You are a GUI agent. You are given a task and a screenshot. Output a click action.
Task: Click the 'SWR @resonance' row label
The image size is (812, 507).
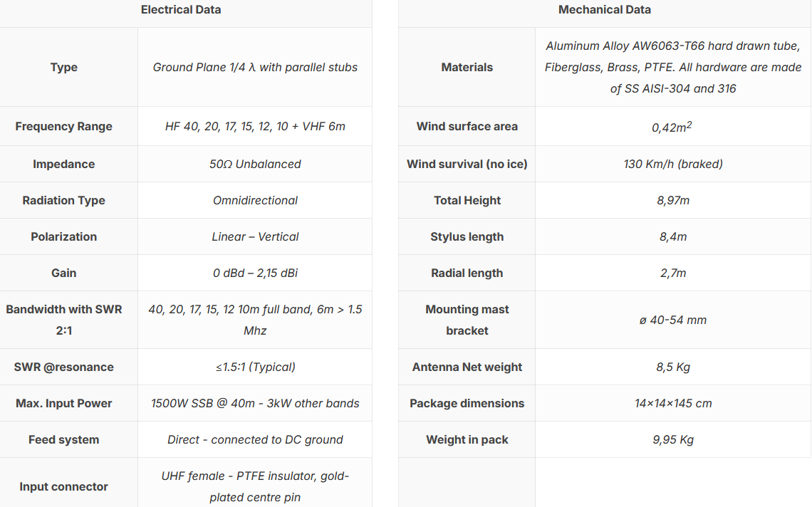coord(64,367)
